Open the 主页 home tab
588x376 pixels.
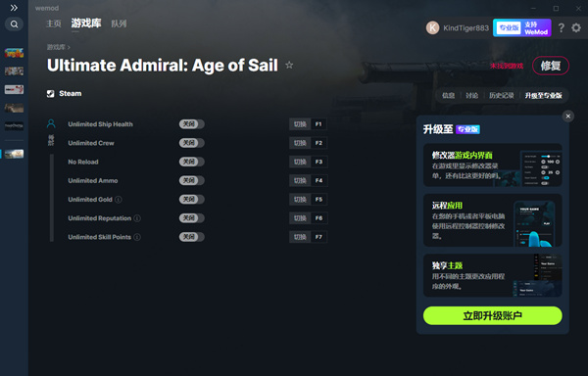coord(53,23)
